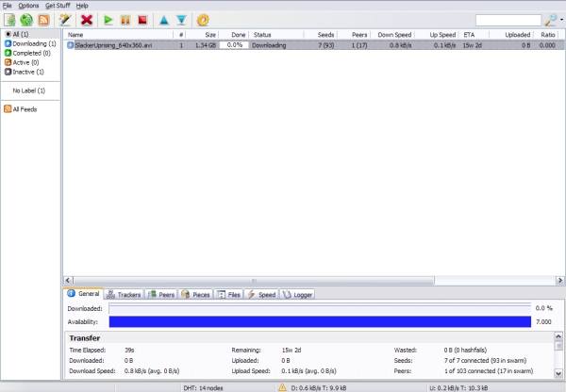Select SlackerUprising_640x360.avi torrent row

point(314,45)
